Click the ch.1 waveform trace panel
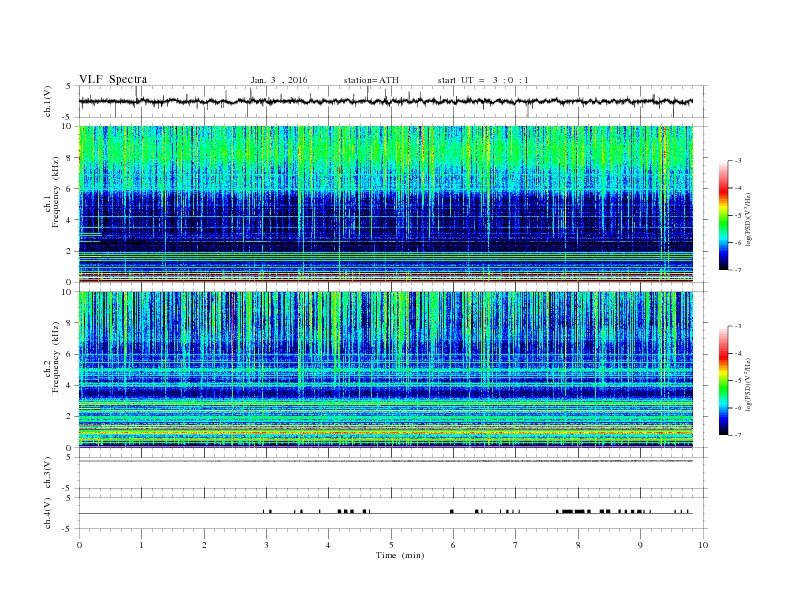Screen dimensions: 792x612 [392, 101]
